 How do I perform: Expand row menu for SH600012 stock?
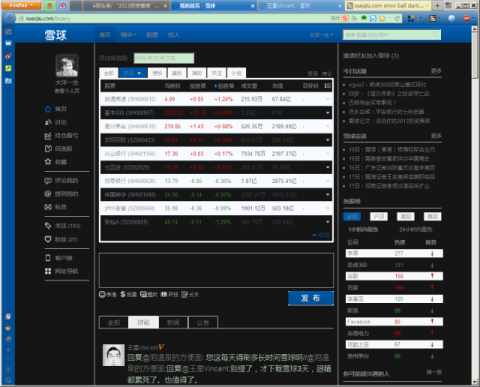(328, 99)
